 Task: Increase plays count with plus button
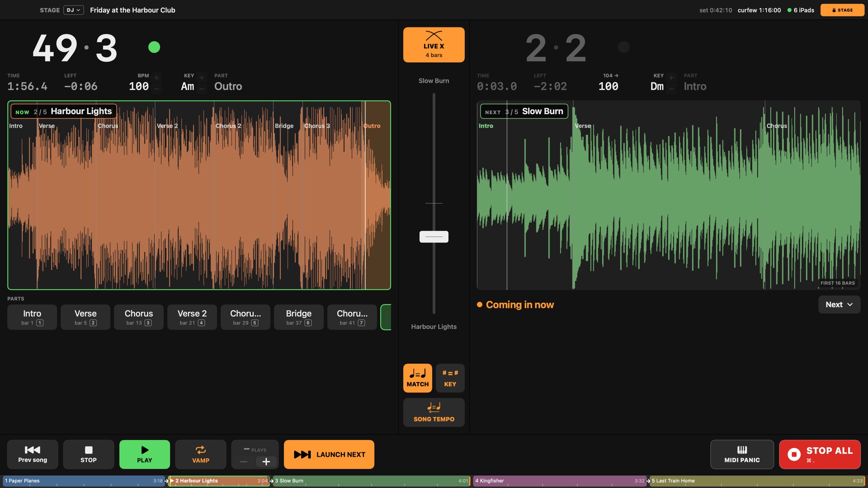266,462
